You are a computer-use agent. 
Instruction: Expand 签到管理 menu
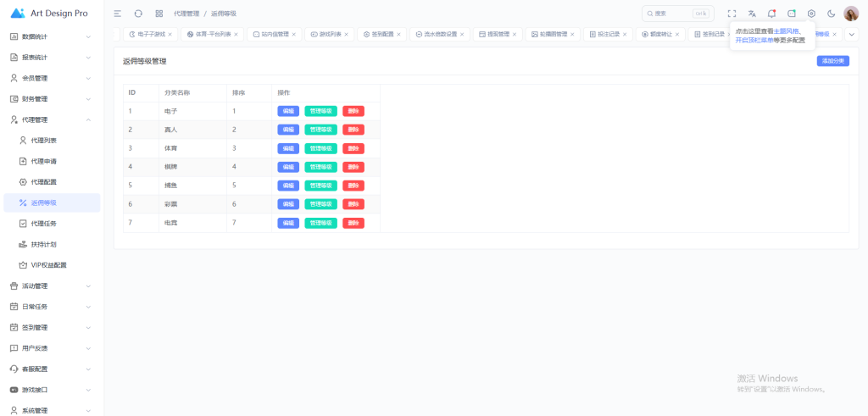(x=52, y=328)
